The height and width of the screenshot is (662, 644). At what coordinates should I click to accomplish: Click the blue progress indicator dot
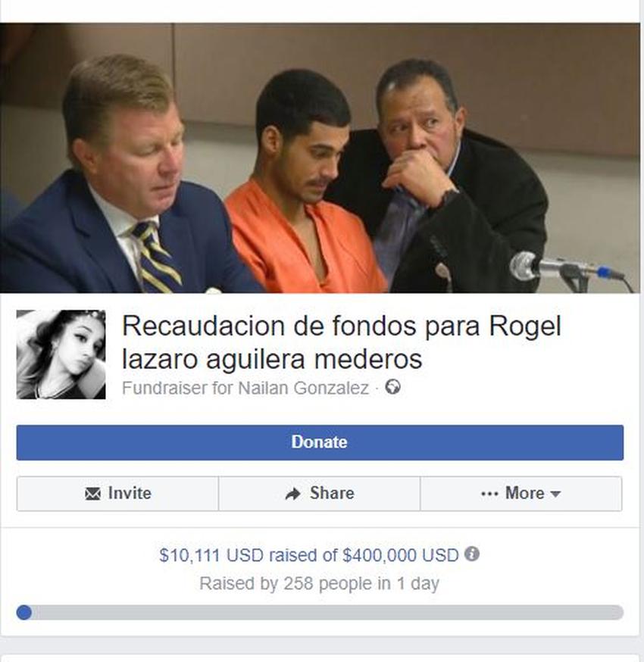coord(24,612)
